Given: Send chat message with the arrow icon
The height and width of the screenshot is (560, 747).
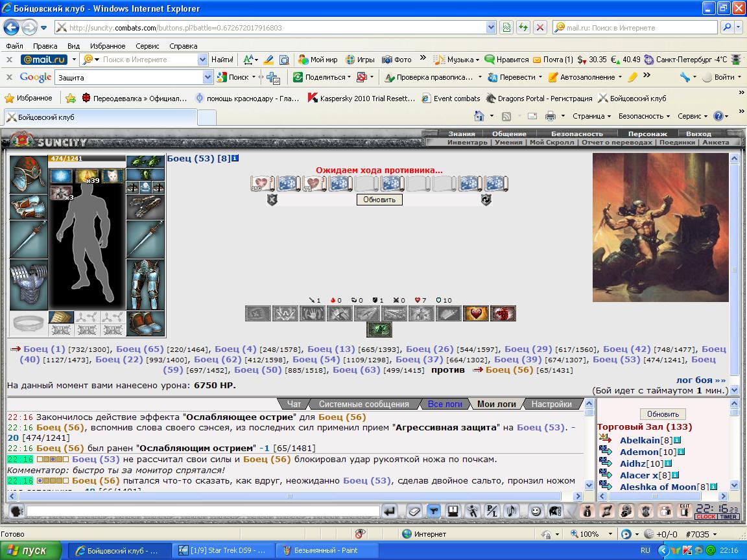Looking at the screenshot, I should point(390,511).
